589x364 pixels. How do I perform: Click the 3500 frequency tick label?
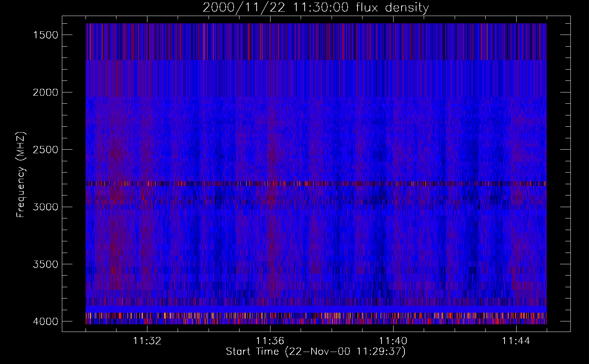[x=46, y=264]
